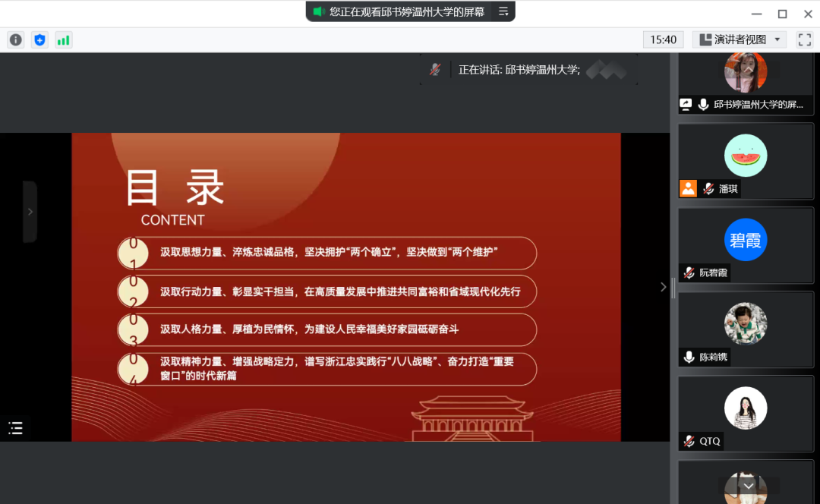Toggle the microphone icon for 陈莉镌

[x=689, y=357]
